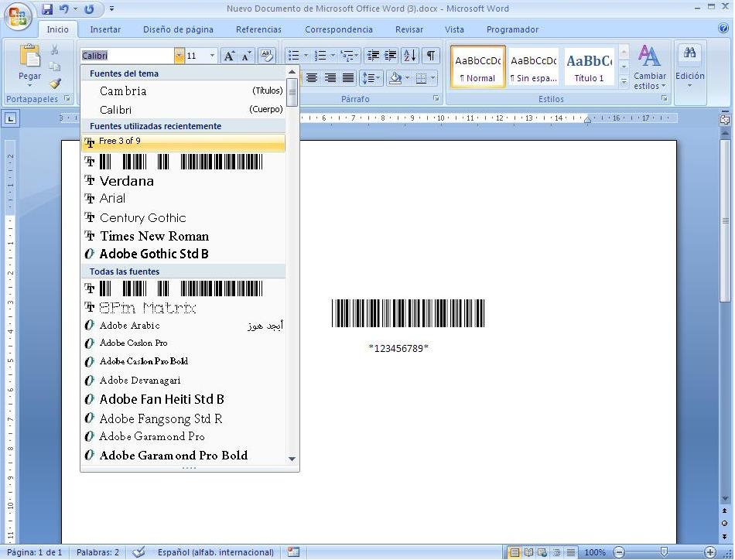Screen dimensions: 735x560
Task: Switch to Draft view
Action: coord(570,552)
